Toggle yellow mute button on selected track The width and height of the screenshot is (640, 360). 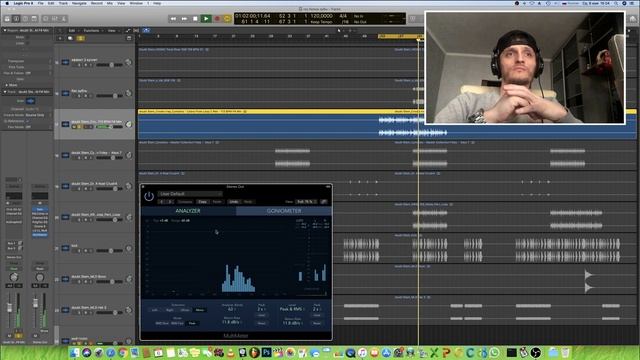coord(75,127)
